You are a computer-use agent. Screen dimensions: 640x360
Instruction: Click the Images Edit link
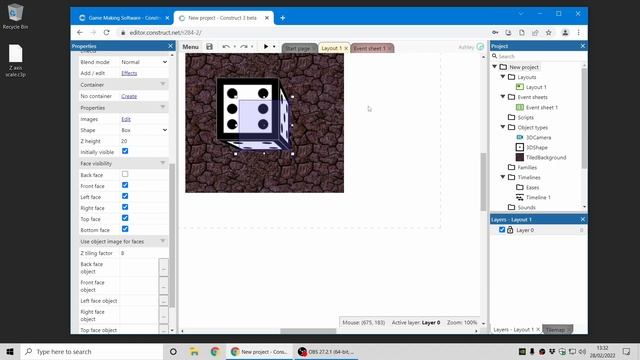[x=126, y=119]
